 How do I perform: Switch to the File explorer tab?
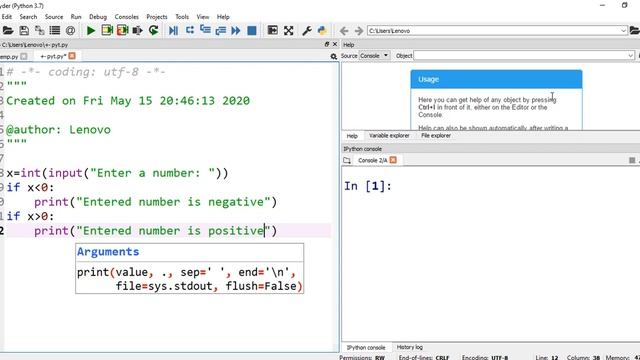click(436, 136)
